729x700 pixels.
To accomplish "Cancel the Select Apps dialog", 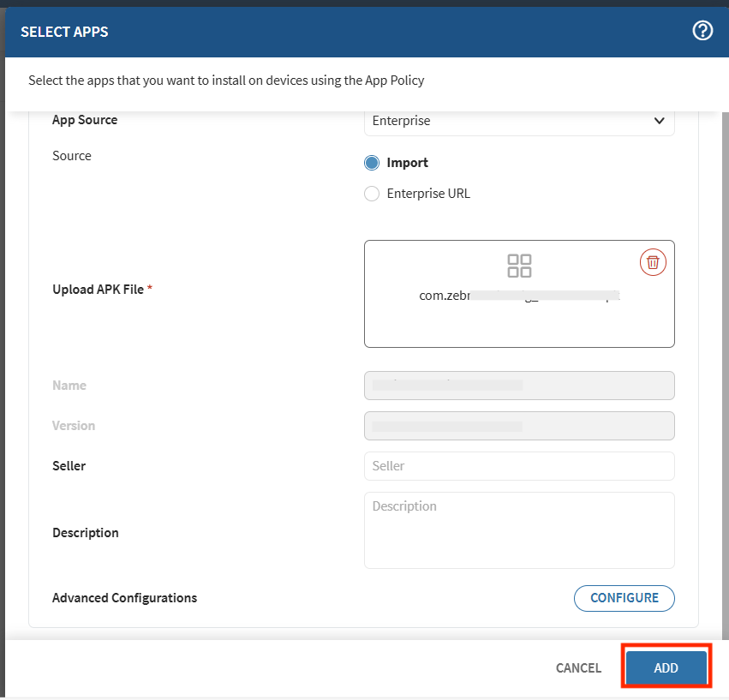I will coord(578,667).
